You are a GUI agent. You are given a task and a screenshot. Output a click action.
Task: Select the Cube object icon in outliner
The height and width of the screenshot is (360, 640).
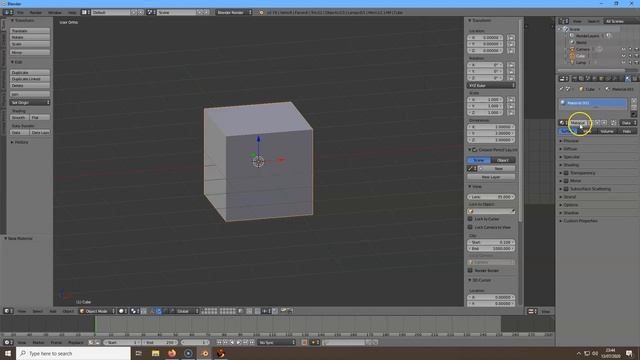click(572, 56)
